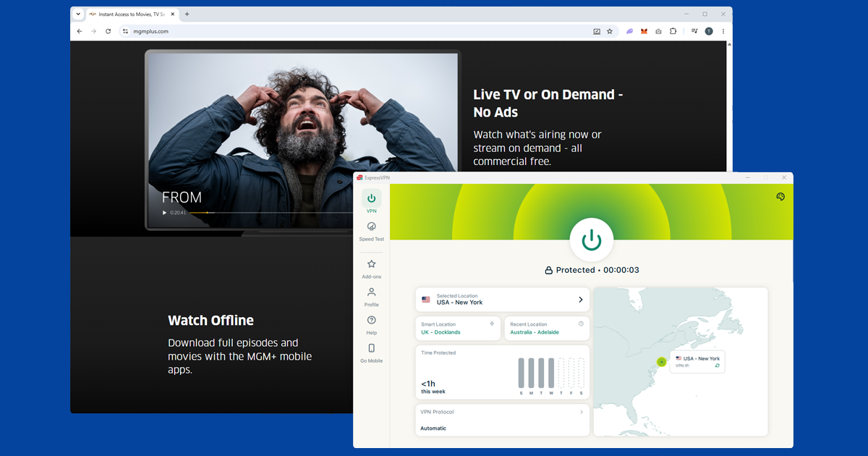Open the Chrome profile avatar T

coord(709,31)
